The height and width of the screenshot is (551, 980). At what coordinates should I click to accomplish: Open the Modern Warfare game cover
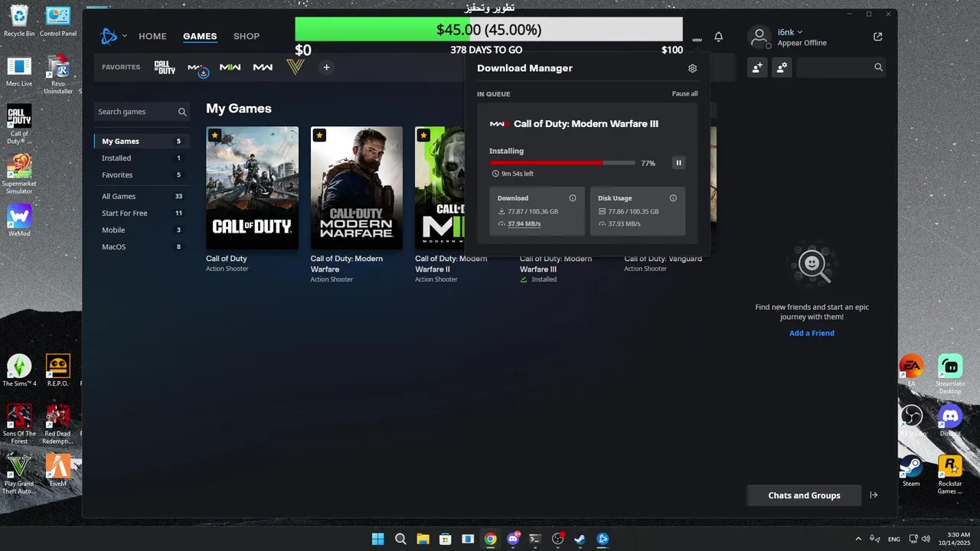[x=356, y=187]
